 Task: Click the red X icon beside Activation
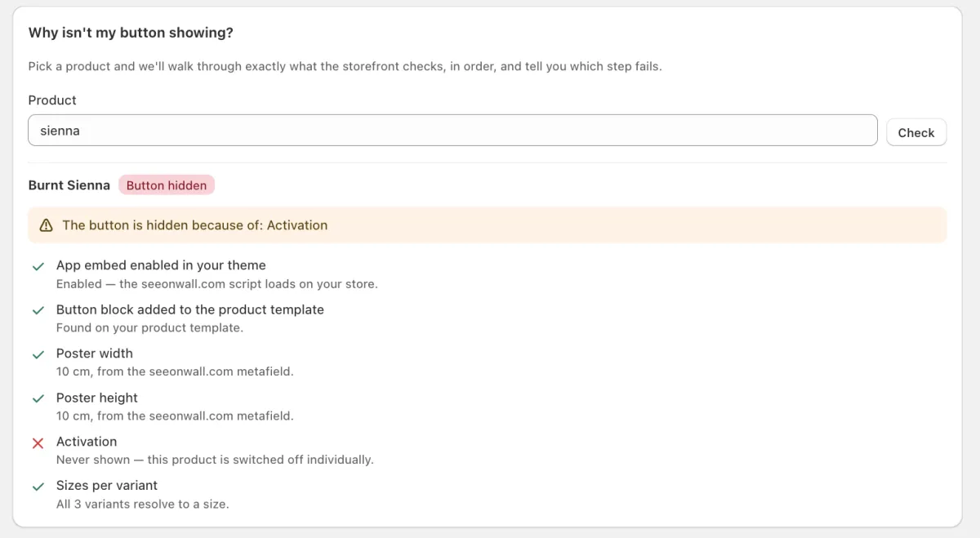point(38,442)
